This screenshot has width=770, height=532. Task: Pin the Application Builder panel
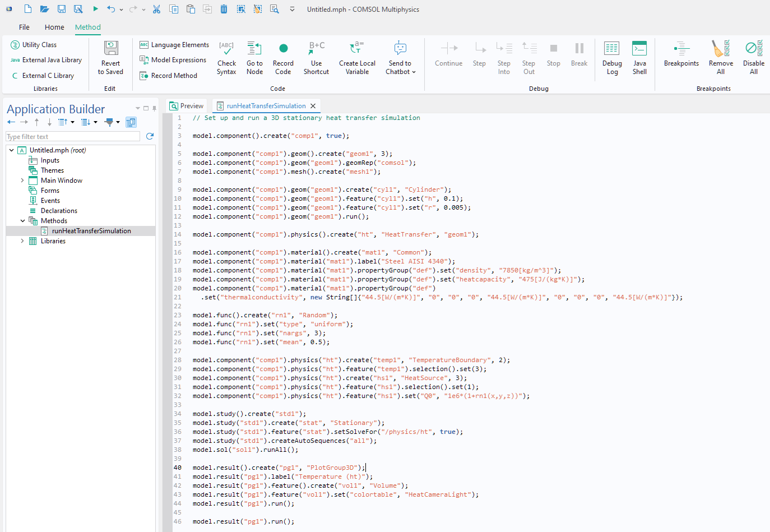154,108
